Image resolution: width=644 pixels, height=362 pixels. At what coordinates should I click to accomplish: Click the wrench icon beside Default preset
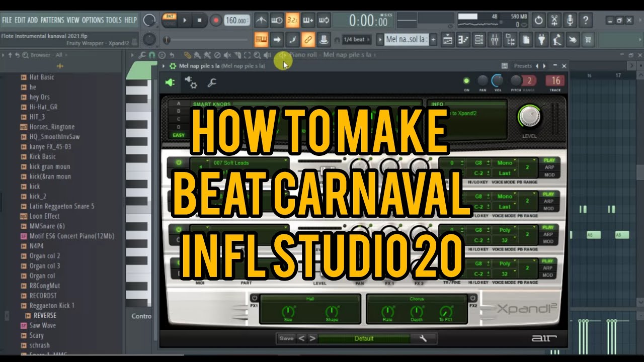423,338
